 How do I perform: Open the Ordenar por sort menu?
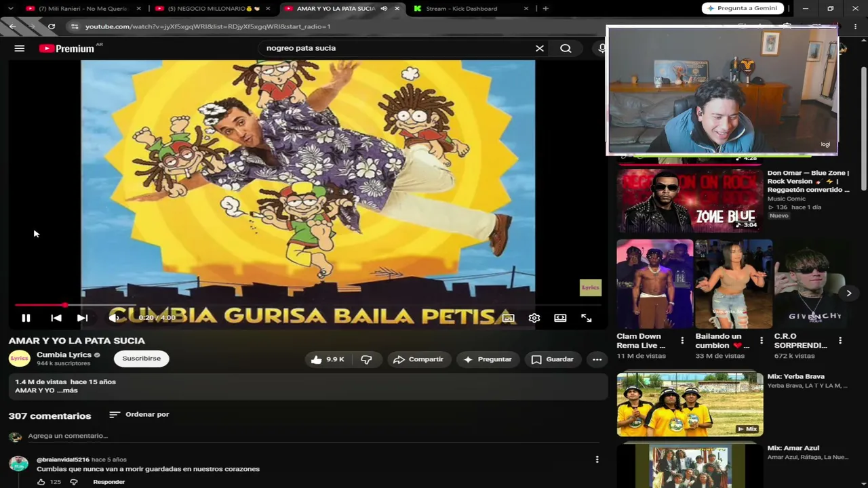click(x=139, y=414)
